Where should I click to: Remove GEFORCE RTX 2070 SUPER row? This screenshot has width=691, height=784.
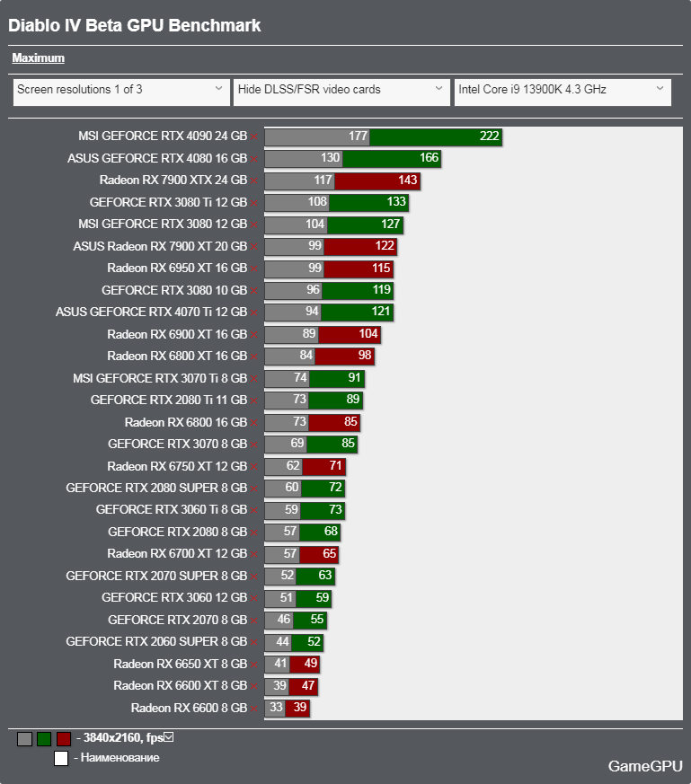[254, 577]
